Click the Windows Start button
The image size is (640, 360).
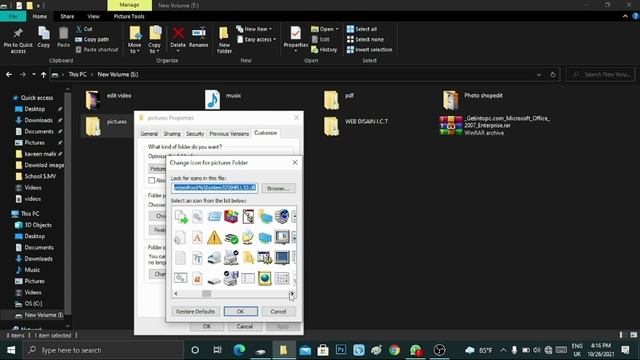pos(11,350)
